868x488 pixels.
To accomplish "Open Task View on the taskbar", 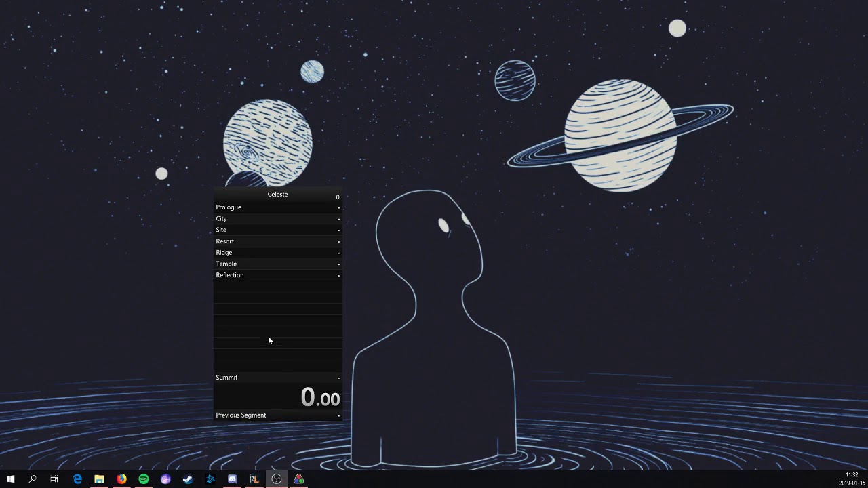I will point(54,479).
